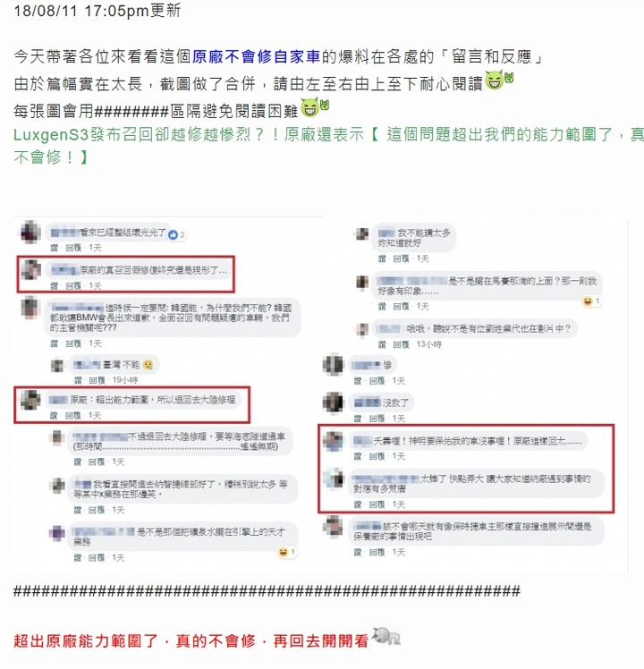The width and height of the screenshot is (644, 669).
Task: Click the avatar beside the BMW會長 comment
Action: (30, 308)
